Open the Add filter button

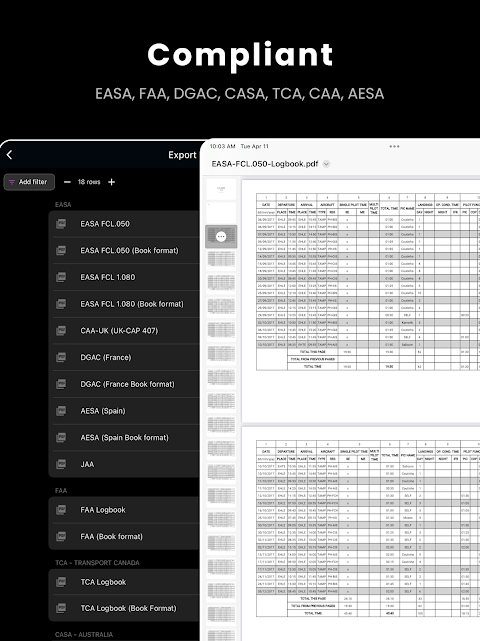29,182
